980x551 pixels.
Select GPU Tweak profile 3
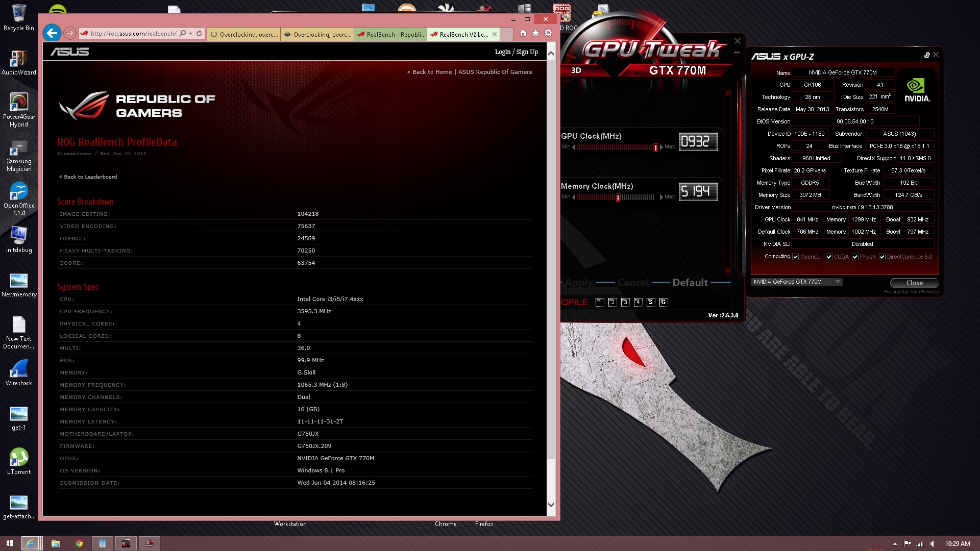pos(625,302)
